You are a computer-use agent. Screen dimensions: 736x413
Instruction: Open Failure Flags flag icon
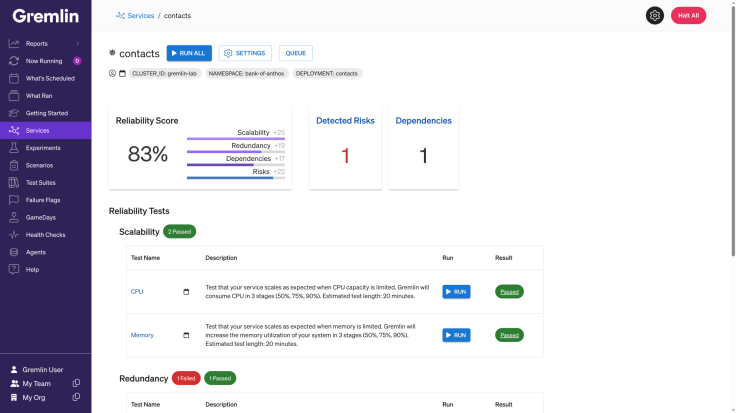[14, 200]
